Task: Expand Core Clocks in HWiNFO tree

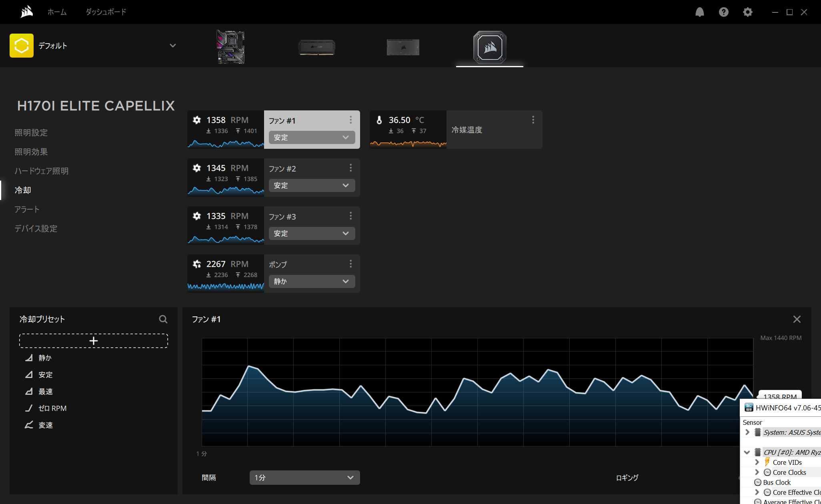Action: click(757, 472)
